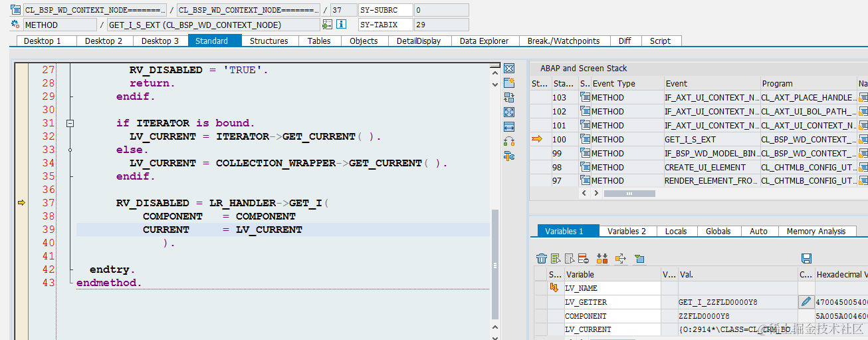Close the source code tool with the X icon
Image resolution: width=868 pixels, height=340 pixels.
coord(509,69)
